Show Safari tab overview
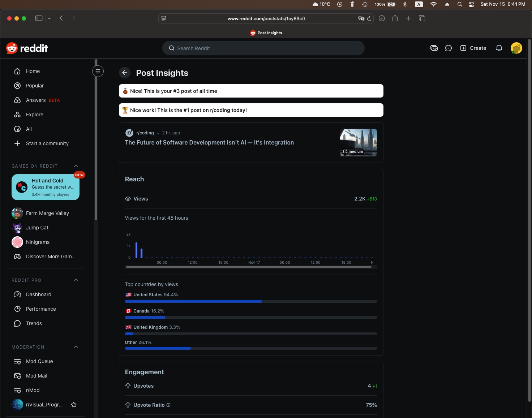This screenshot has height=418, width=532. (422, 18)
